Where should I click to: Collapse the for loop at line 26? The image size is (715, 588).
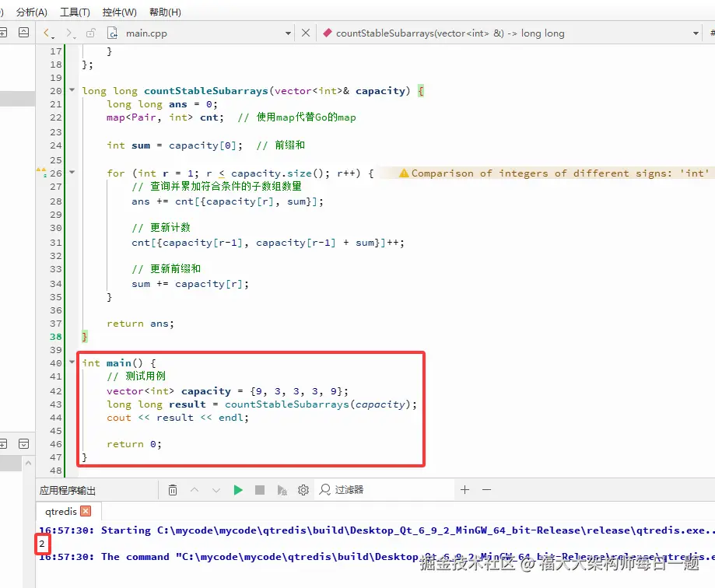point(72,173)
